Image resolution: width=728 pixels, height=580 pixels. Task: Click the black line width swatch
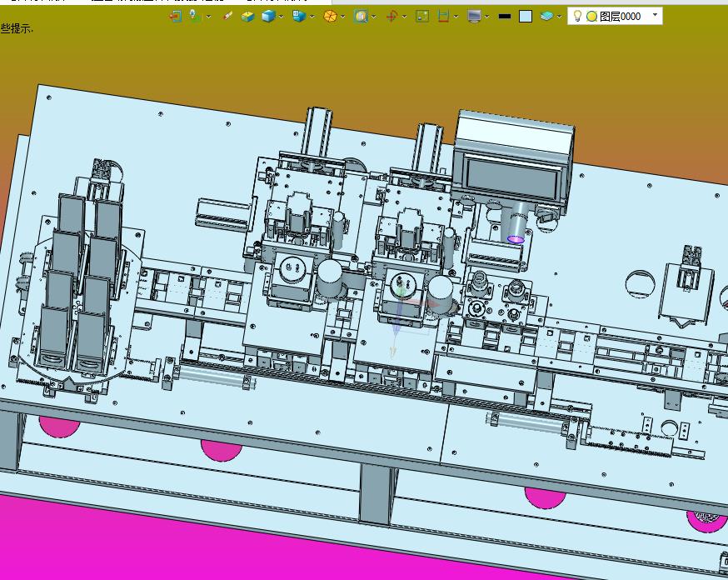pos(505,17)
